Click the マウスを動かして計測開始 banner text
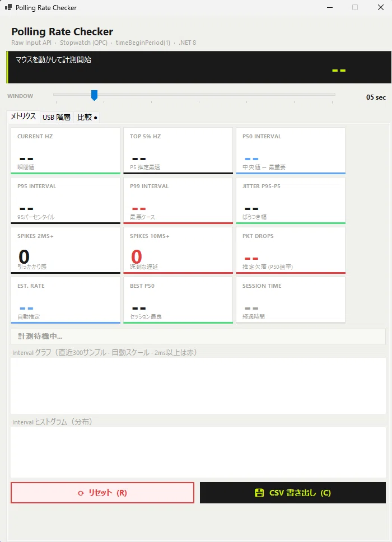The image size is (392, 542). pos(54,59)
